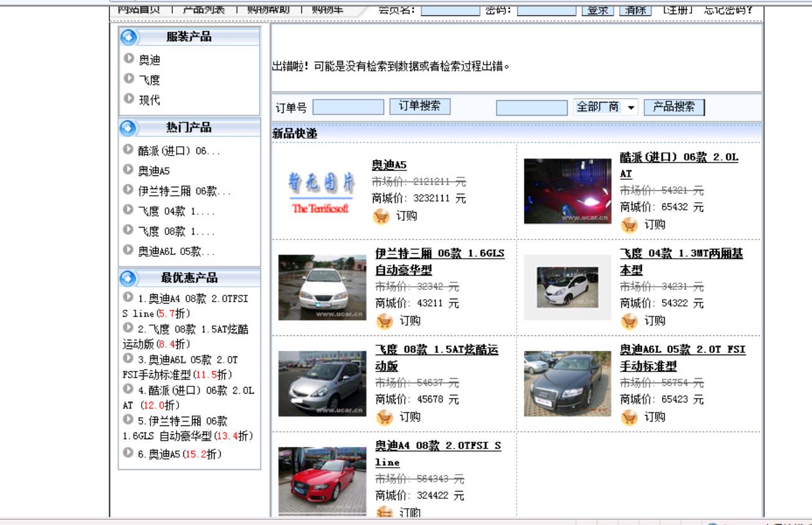Open 奥迪A5 link in 热门产品 list
812x525 pixels.
[x=154, y=170]
